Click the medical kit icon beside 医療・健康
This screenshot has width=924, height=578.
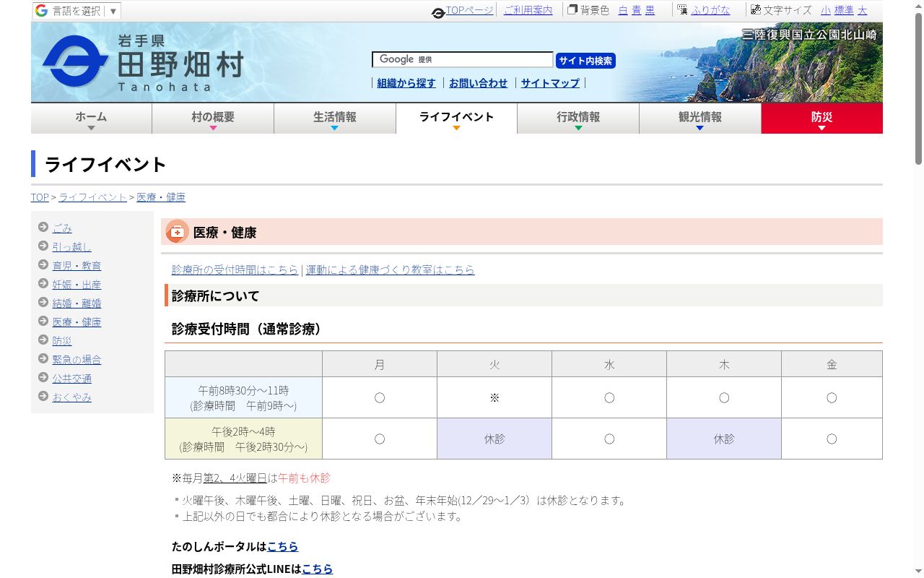177,232
